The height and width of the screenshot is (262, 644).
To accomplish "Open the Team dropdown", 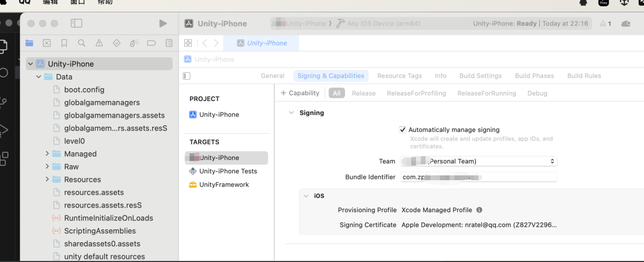I will click(478, 161).
